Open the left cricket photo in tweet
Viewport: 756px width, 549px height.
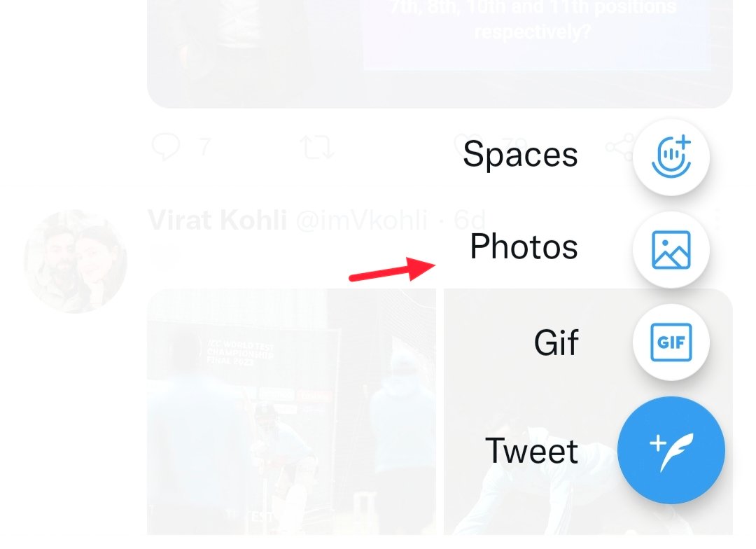coord(292,412)
